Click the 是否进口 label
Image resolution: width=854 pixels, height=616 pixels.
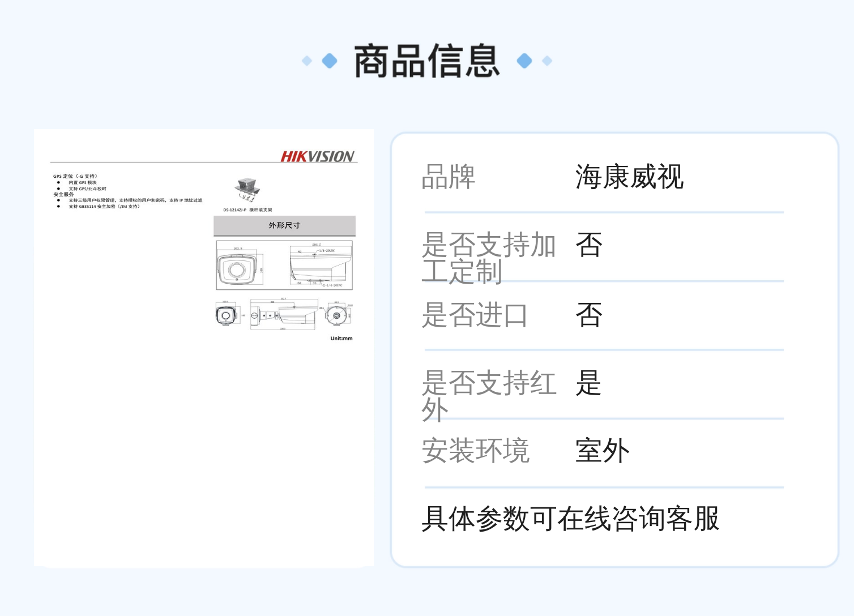(x=475, y=315)
